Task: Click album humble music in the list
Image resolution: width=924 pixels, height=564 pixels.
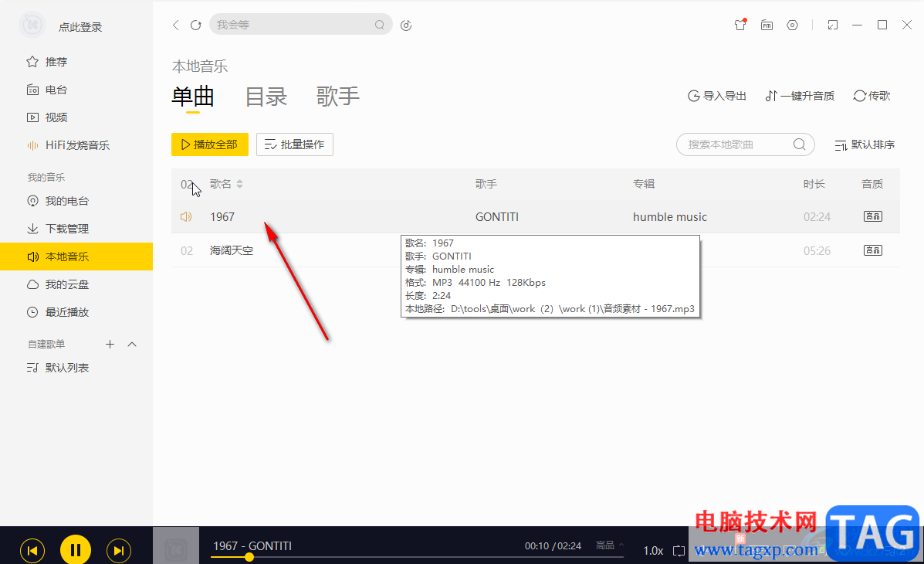Action: (x=669, y=217)
